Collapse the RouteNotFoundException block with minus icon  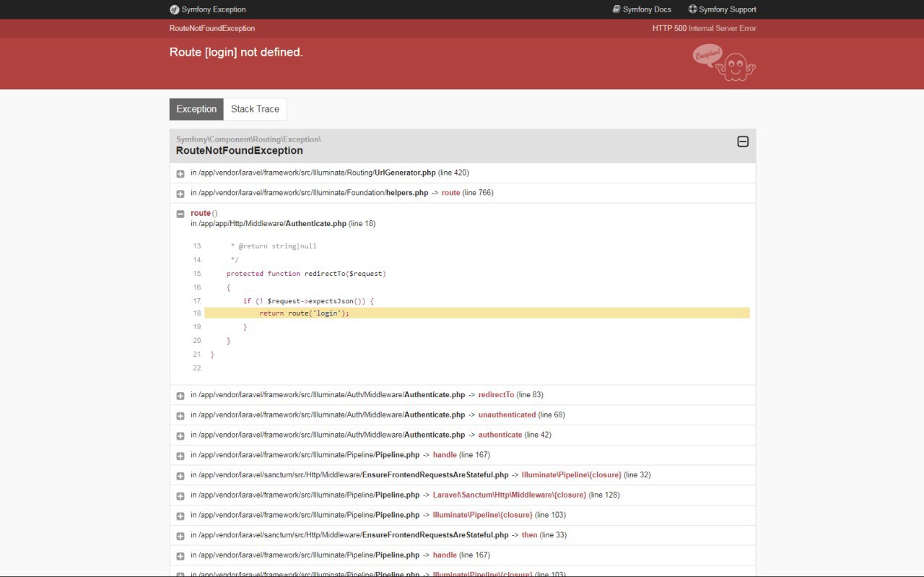[x=743, y=142]
